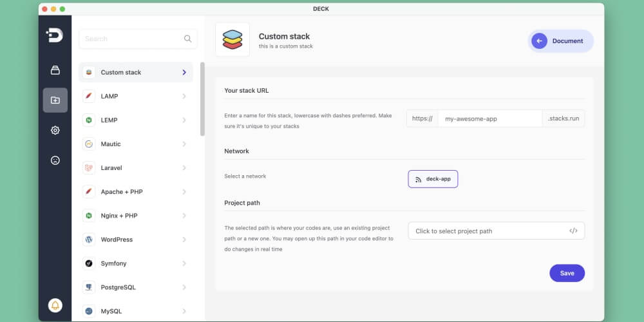Choose Symfony from the stack list
Screen dimensions: 644x322
[135, 263]
